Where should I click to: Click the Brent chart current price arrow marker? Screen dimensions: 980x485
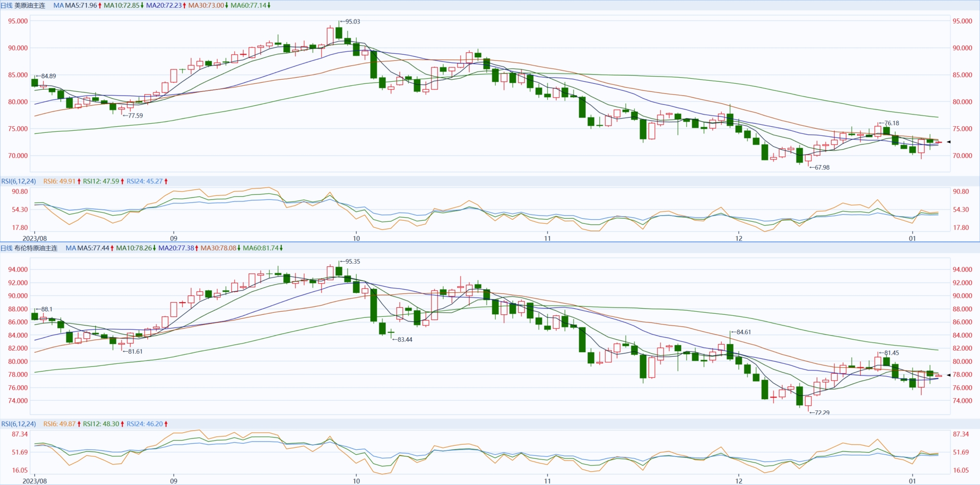tap(948, 375)
